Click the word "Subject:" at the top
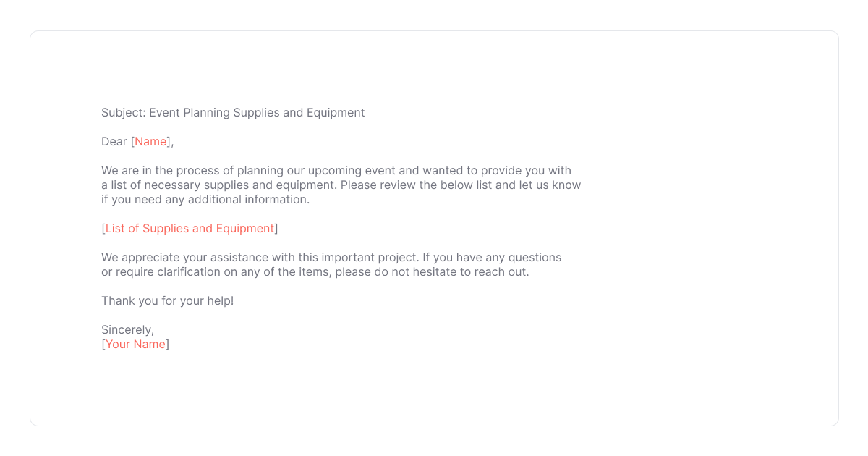The height and width of the screenshot is (456, 868). (x=123, y=113)
